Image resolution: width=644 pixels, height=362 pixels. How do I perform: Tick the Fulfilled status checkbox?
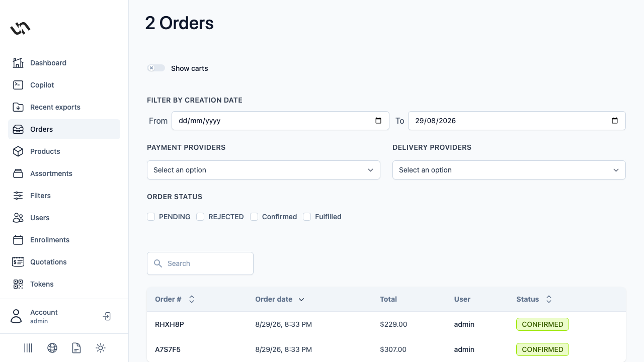click(307, 217)
